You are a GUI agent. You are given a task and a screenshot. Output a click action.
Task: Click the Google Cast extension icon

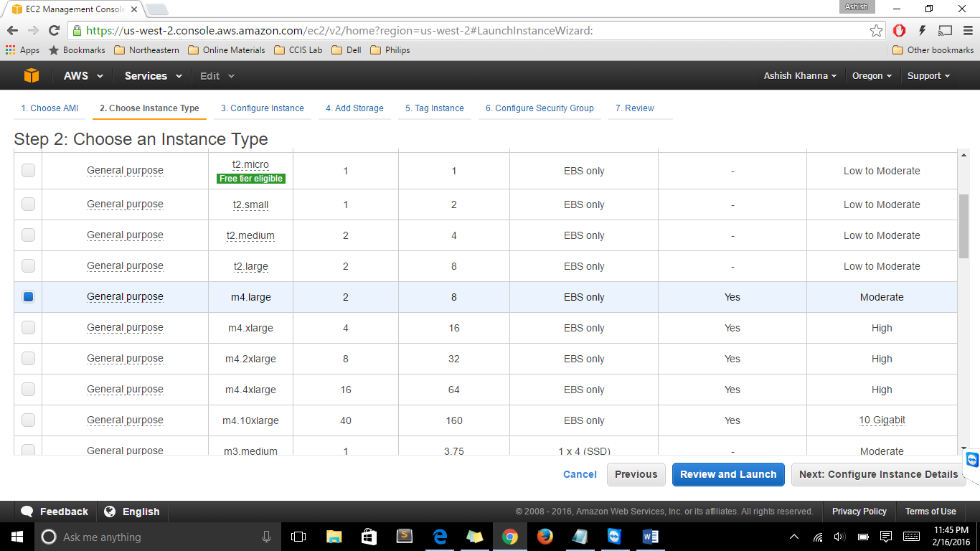(x=946, y=30)
